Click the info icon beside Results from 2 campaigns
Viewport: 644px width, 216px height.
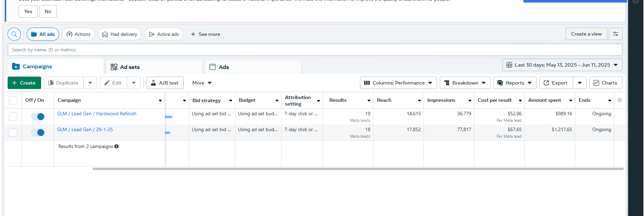pos(116,146)
